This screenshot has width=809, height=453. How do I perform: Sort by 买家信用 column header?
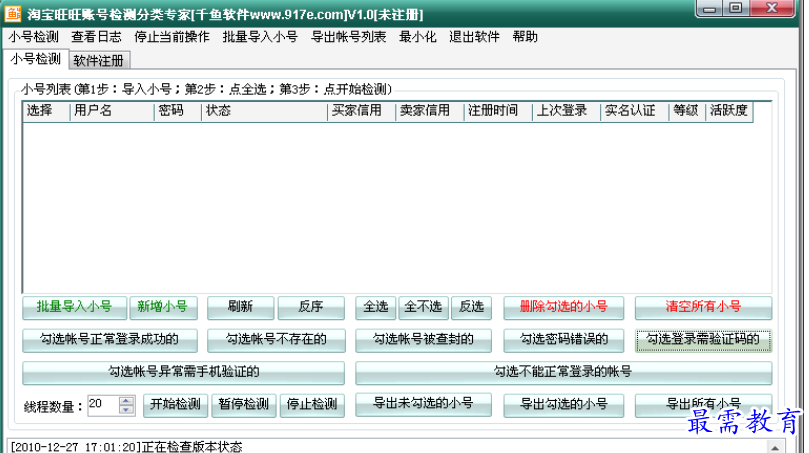point(361,111)
